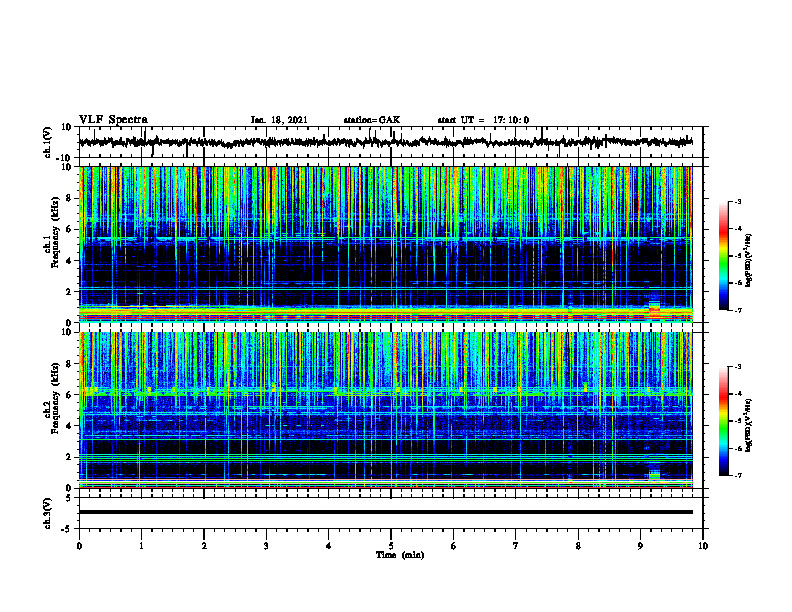Click the time axis tick label "0"
This screenshot has width=792, height=612.
tap(79, 546)
